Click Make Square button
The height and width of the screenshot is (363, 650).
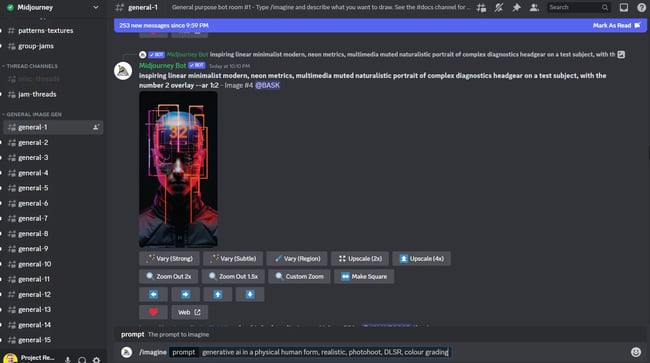coord(364,276)
